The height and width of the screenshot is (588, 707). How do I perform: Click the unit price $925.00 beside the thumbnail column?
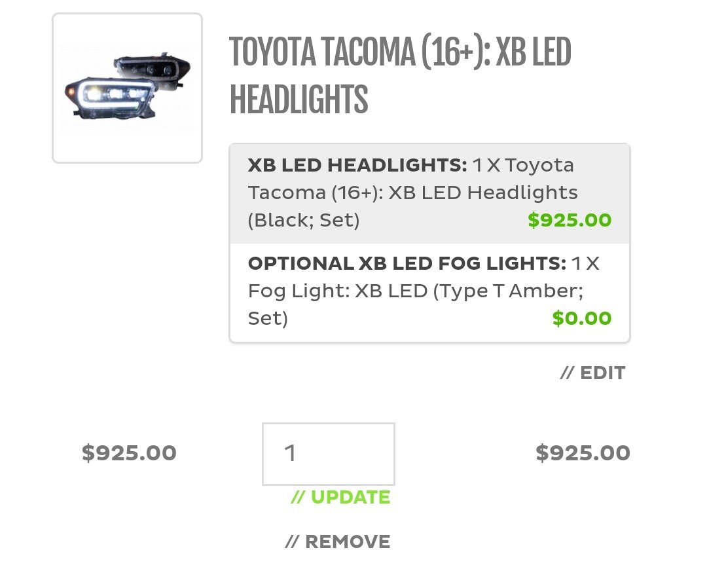[129, 452]
